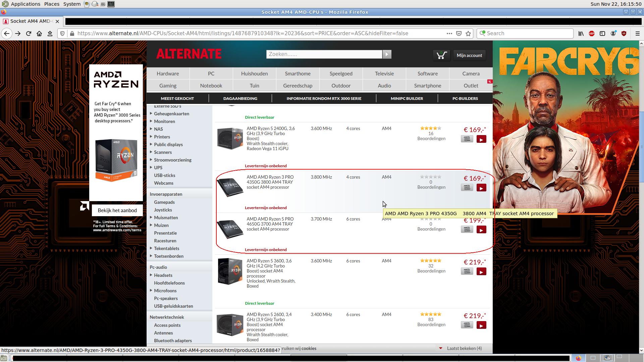The image size is (644, 362).
Task: Click the Firefox Search box
Action: pos(525,34)
